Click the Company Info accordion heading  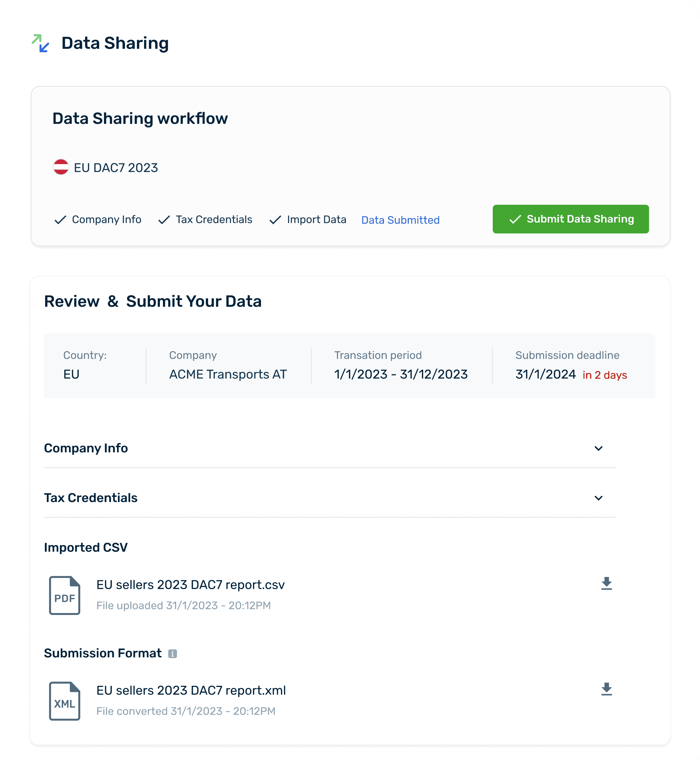[86, 448]
